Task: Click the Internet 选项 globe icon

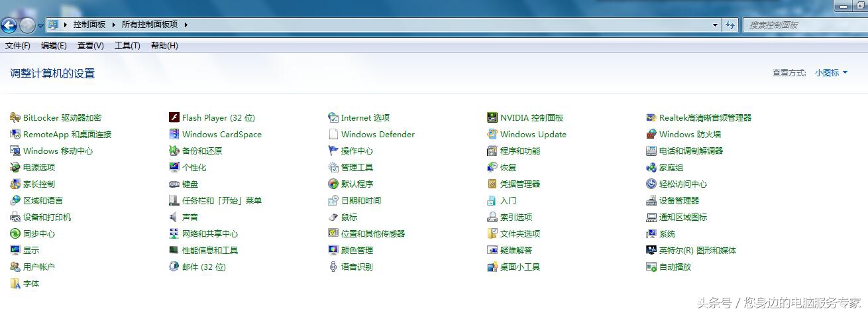Action: 333,117
